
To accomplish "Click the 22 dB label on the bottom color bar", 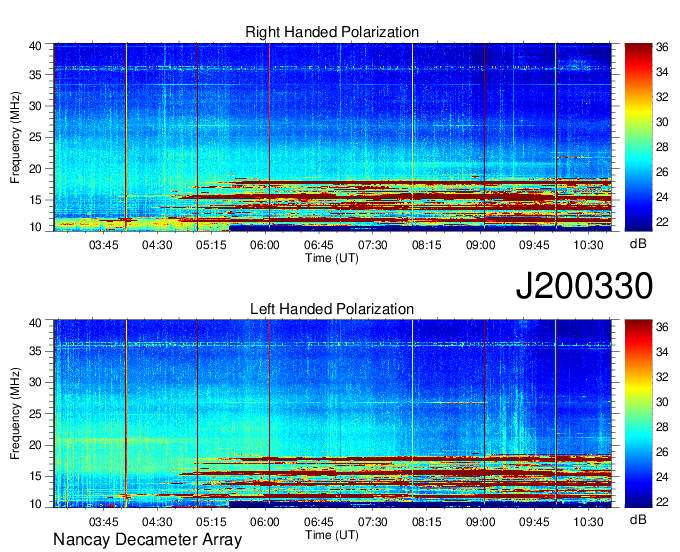I will pos(662,502).
